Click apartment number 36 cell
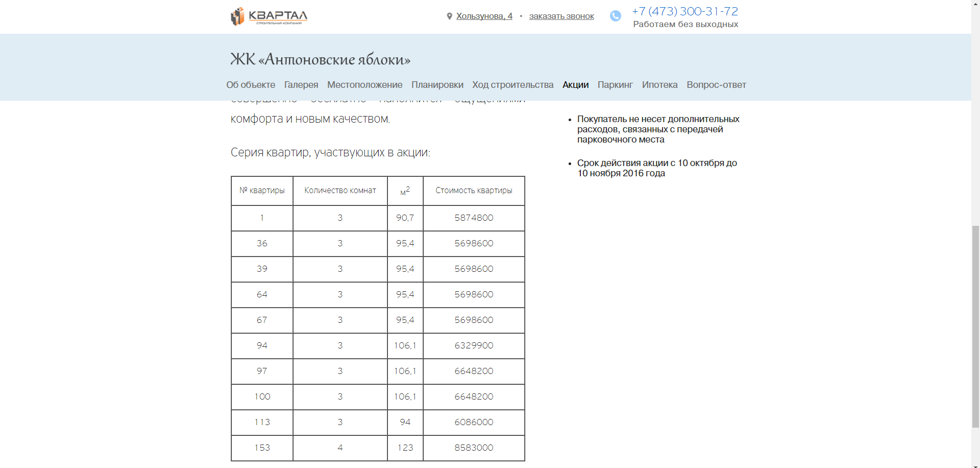The width and height of the screenshot is (980, 468). (262, 244)
